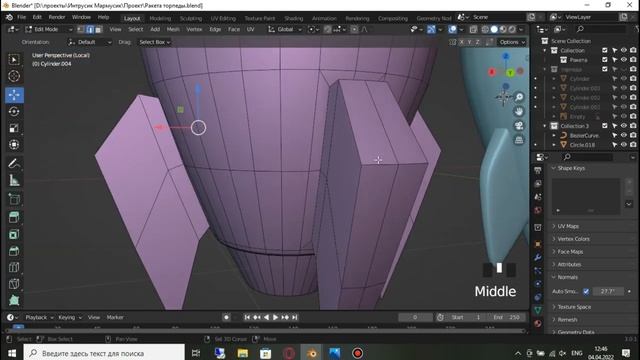Select the Extrude Region tool
Screen dimensions: 640x360
coord(14,217)
